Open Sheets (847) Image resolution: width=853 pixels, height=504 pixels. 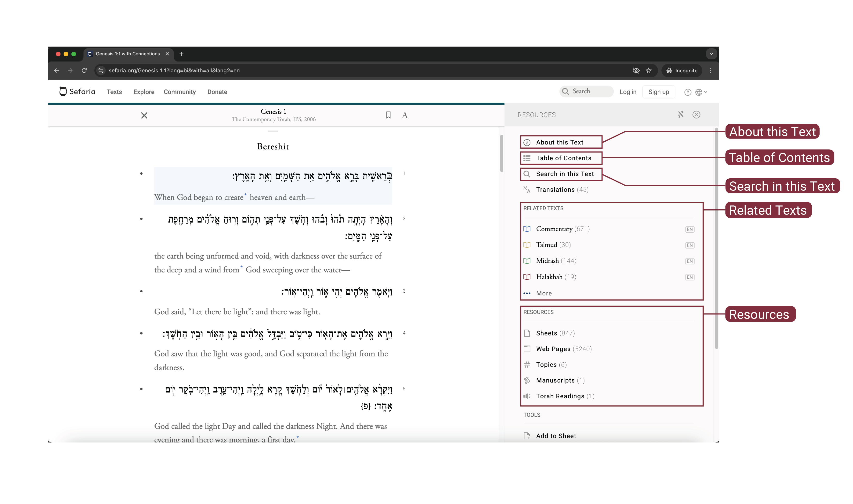click(555, 333)
